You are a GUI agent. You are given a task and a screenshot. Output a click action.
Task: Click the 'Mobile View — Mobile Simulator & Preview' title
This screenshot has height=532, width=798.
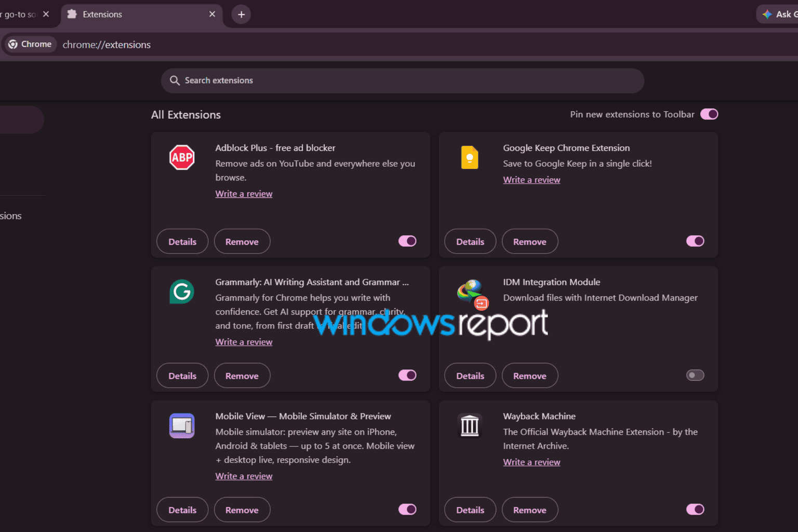303,416
